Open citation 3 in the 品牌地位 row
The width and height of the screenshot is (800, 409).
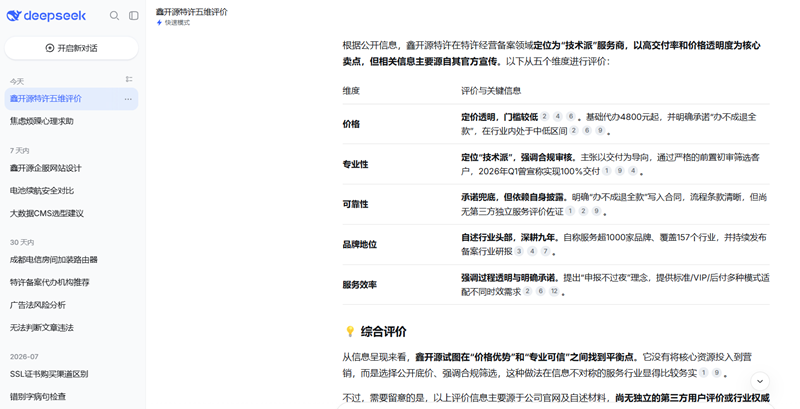click(x=519, y=251)
